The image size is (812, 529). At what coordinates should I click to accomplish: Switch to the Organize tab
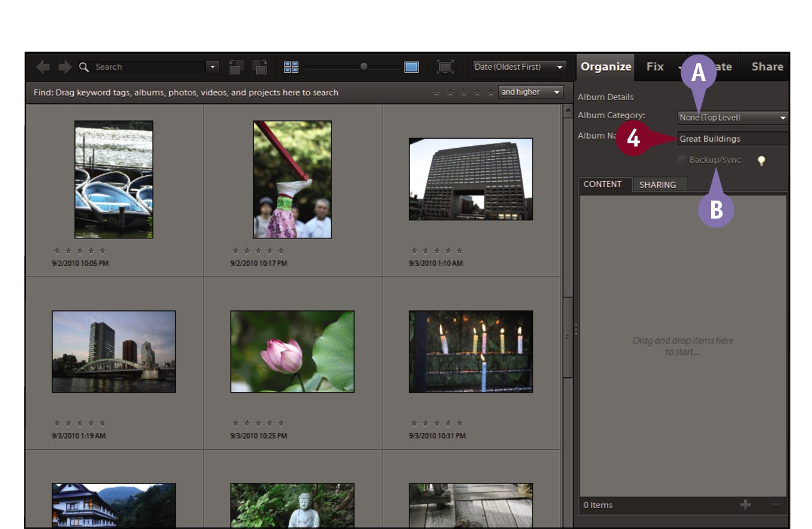click(606, 67)
